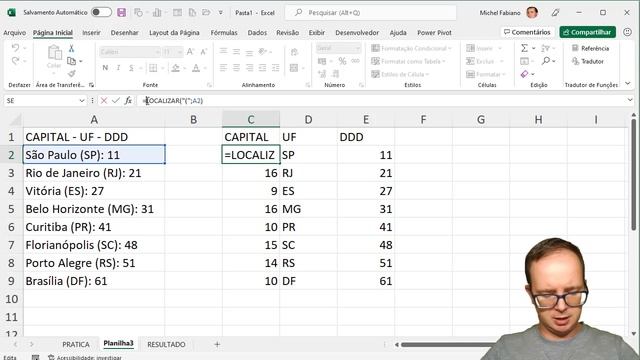Click the Merge & Center icon
Image resolution: width=640 pixels, height=360 pixels.
pyautogui.click(x=294, y=68)
